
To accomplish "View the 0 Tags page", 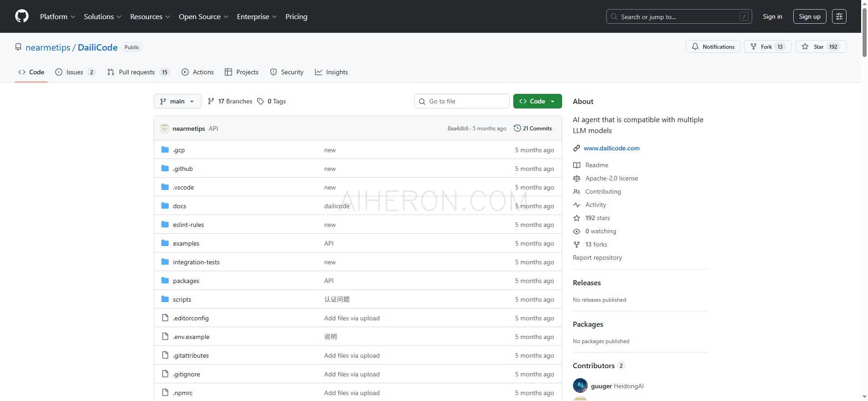I will click(272, 101).
